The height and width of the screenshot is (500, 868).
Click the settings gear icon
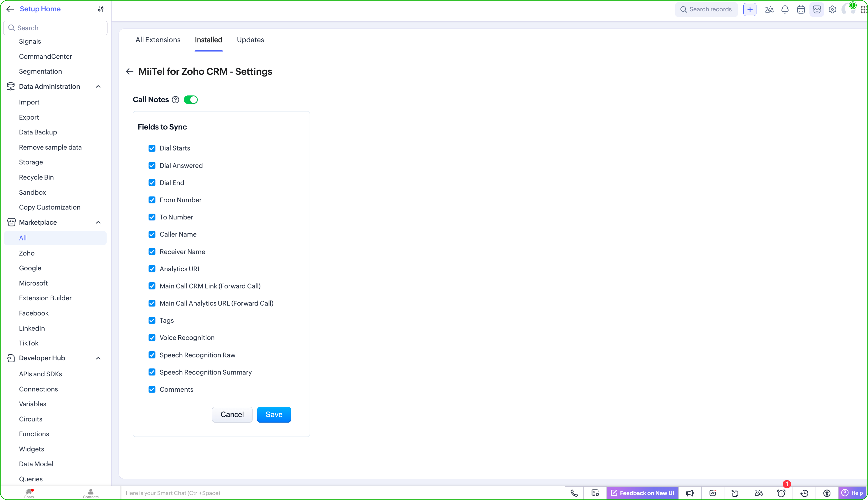(x=832, y=9)
